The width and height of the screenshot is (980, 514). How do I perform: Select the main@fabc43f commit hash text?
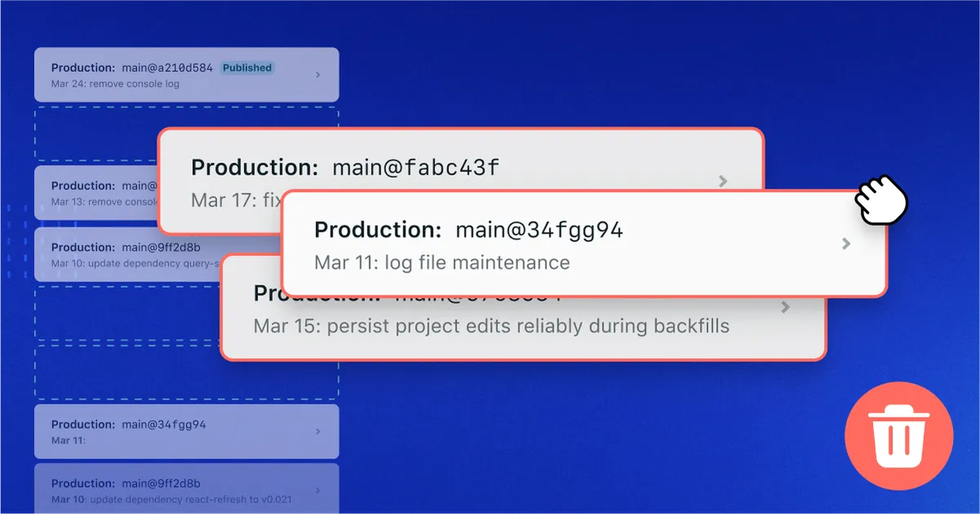[x=415, y=168]
